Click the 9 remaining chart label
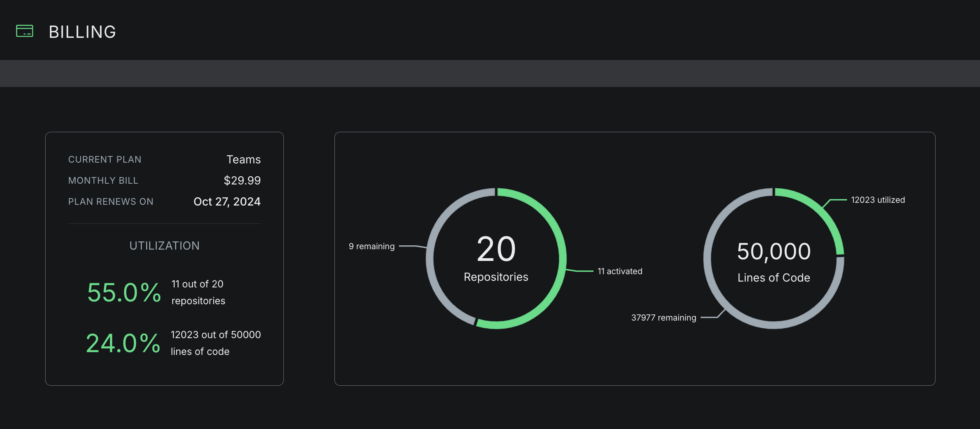 (371, 246)
